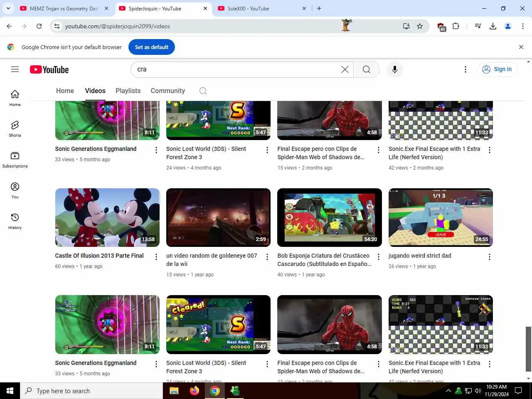Image resolution: width=532 pixels, height=399 pixels.
Task: Open the Windows notification center icon
Action: click(518, 391)
